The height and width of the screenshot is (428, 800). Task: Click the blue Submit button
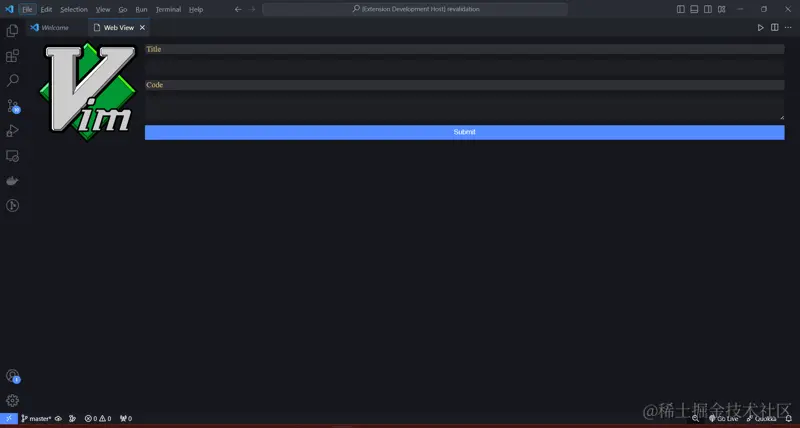[x=464, y=132]
